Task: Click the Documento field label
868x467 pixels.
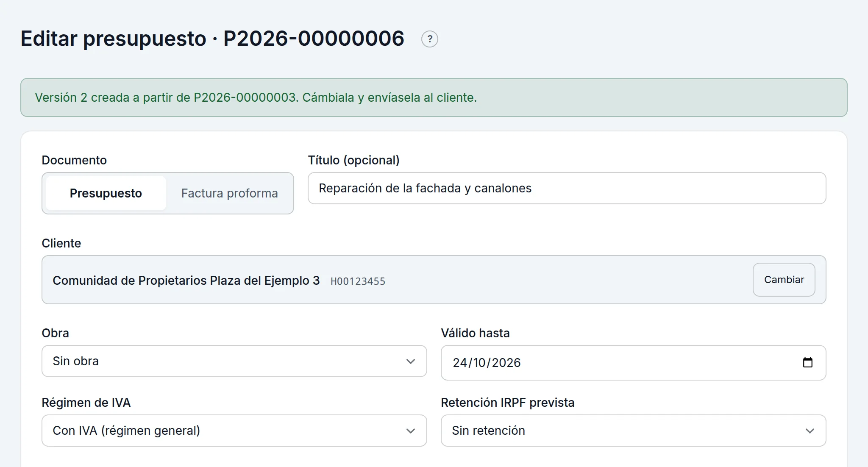Action: (x=74, y=160)
